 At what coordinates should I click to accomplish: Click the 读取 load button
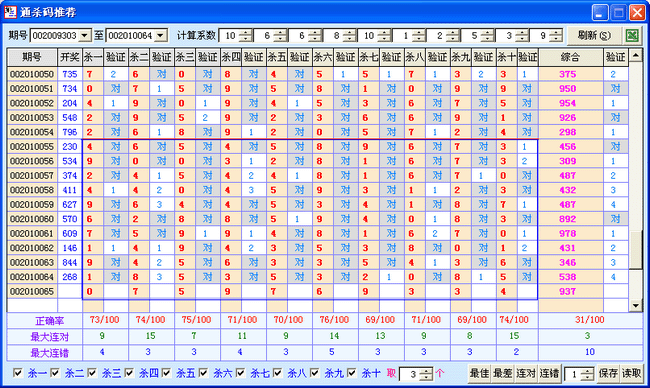[x=631, y=373]
